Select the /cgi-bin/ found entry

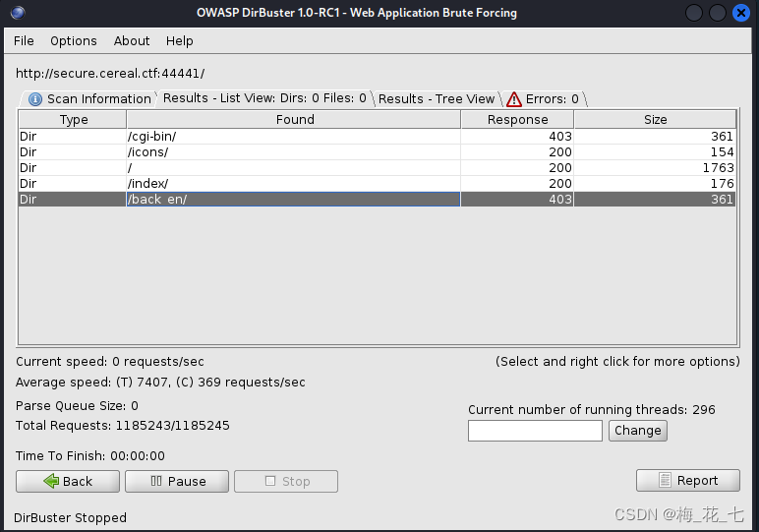point(293,137)
